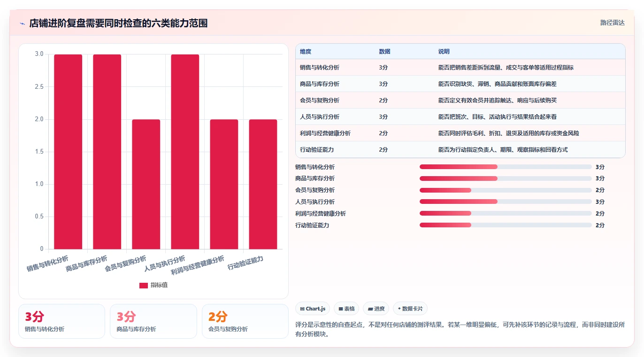Click the 商品与库存分析 x-axis label
This screenshot has width=644, height=357.
86,264
